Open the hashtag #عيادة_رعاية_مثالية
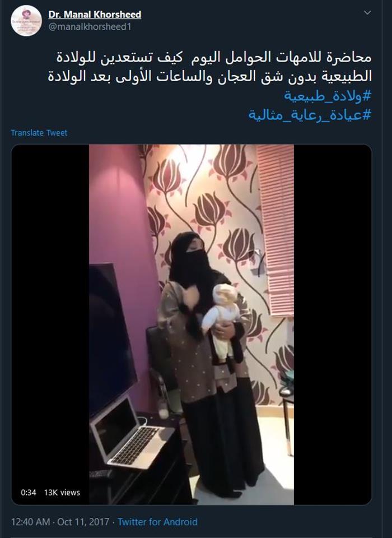 pos(310,114)
